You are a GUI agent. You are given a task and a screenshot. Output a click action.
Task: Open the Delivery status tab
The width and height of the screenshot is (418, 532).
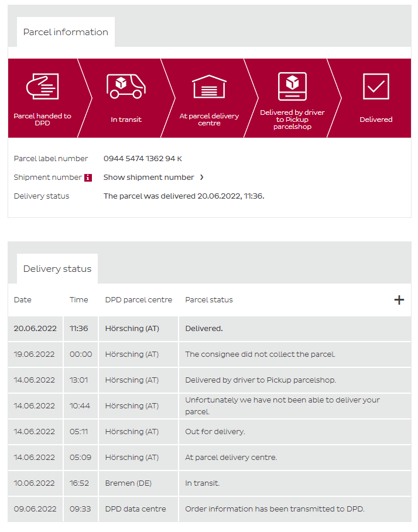coord(57,269)
